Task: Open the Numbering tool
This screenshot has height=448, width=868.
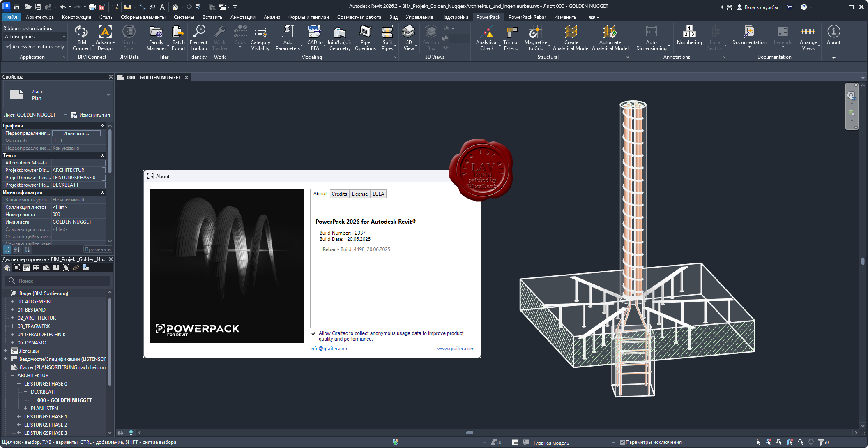Action: 689,35
